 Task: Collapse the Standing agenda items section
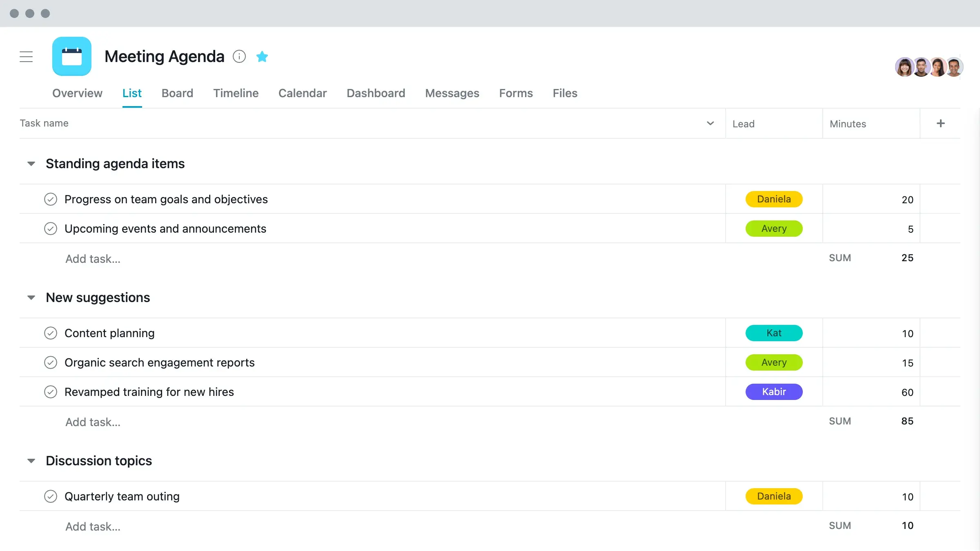point(31,164)
